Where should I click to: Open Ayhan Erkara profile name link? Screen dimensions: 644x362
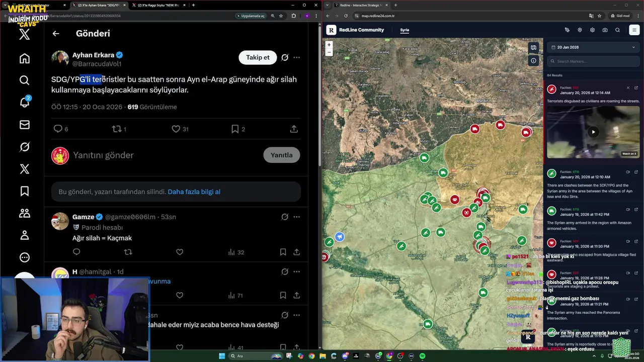tap(93, 55)
